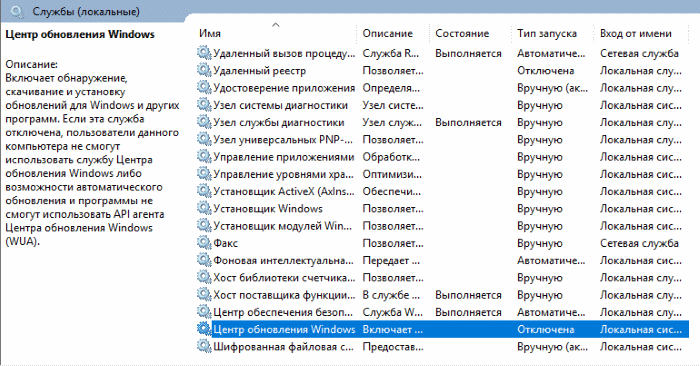The image size is (700, 366).
Task: Click gear icon beside Фоновая интеллектуальная служба
Action: [x=204, y=260]
